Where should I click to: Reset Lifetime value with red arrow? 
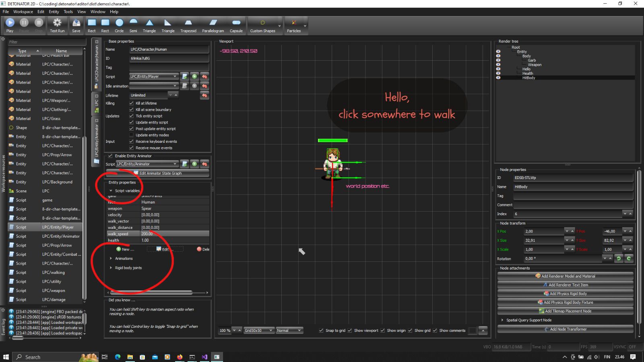[x=204, y=95]
